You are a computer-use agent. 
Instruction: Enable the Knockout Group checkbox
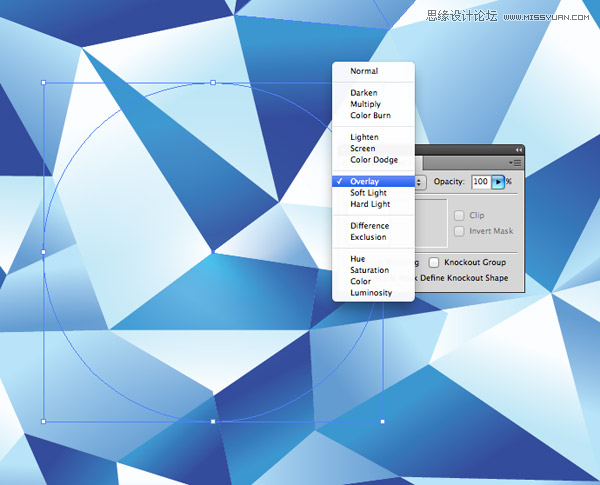click(x=434, y=262)
